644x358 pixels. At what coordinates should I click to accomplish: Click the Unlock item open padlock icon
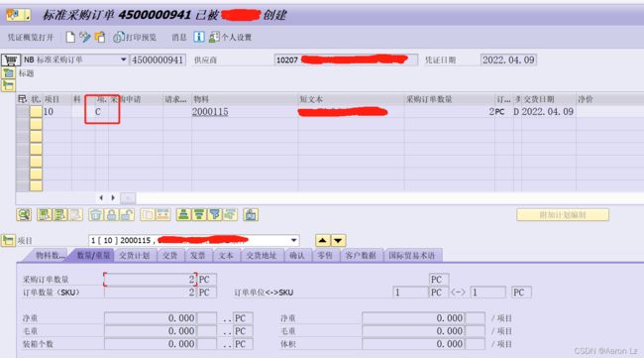tap(128, 214)
